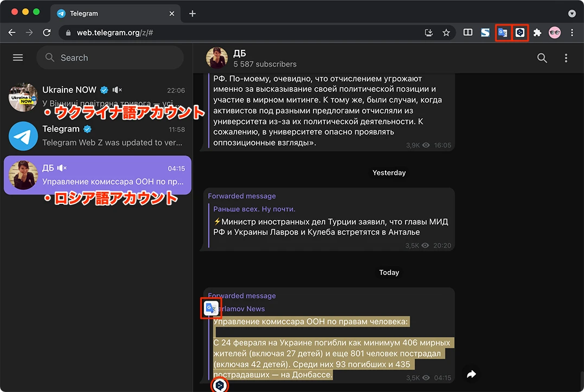Open the tab search dropdown arrow
Viewport: 584px width, 392px height.
(572, 14)
